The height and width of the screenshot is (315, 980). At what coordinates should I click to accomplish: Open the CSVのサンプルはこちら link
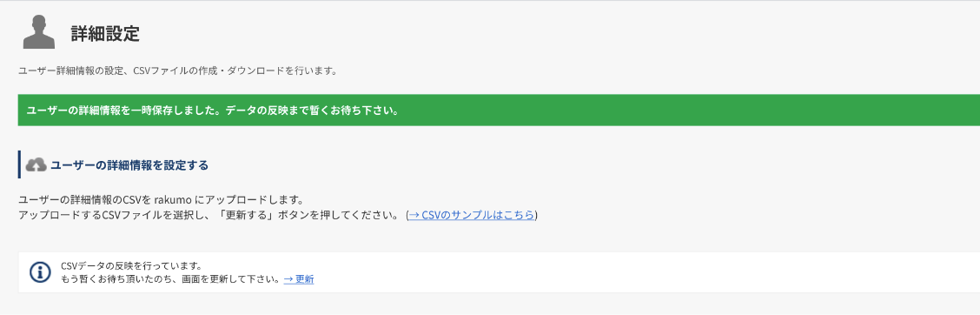pos(472,215)
